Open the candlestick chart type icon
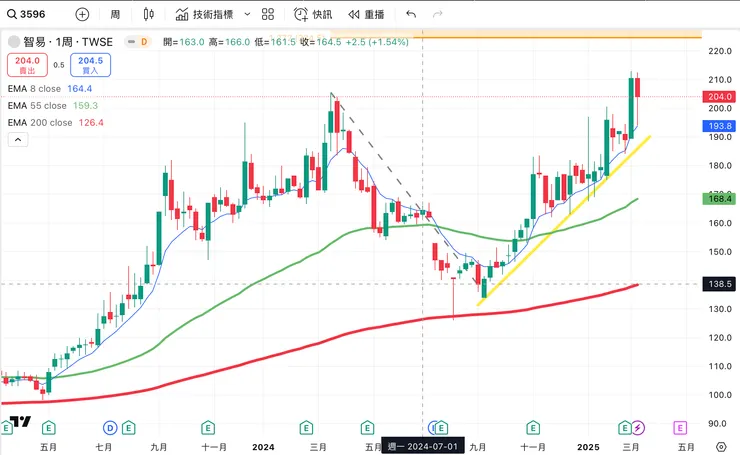This screenshot has height=455, width=740. click(x=149, y=14)
